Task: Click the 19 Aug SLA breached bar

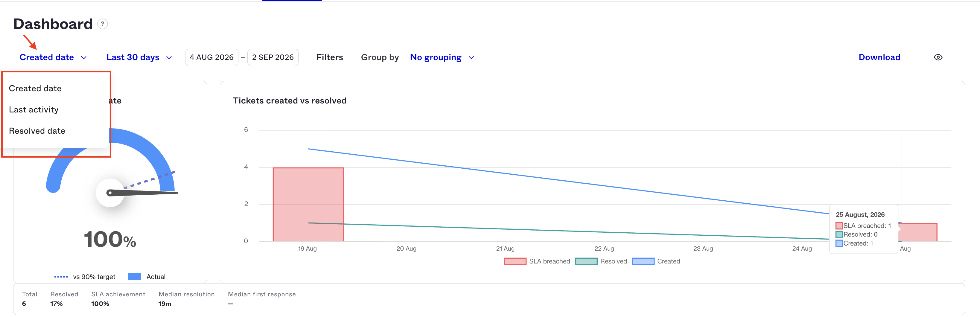Action: 308,205
